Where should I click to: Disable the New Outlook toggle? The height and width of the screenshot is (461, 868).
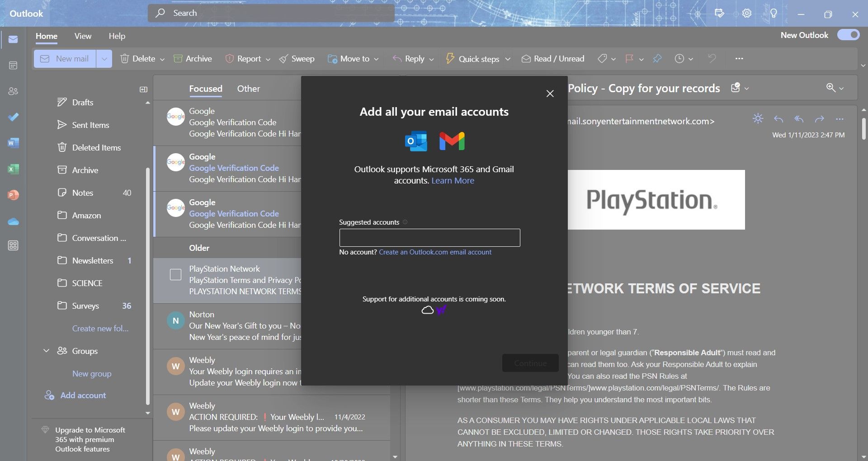click(848, 34)
